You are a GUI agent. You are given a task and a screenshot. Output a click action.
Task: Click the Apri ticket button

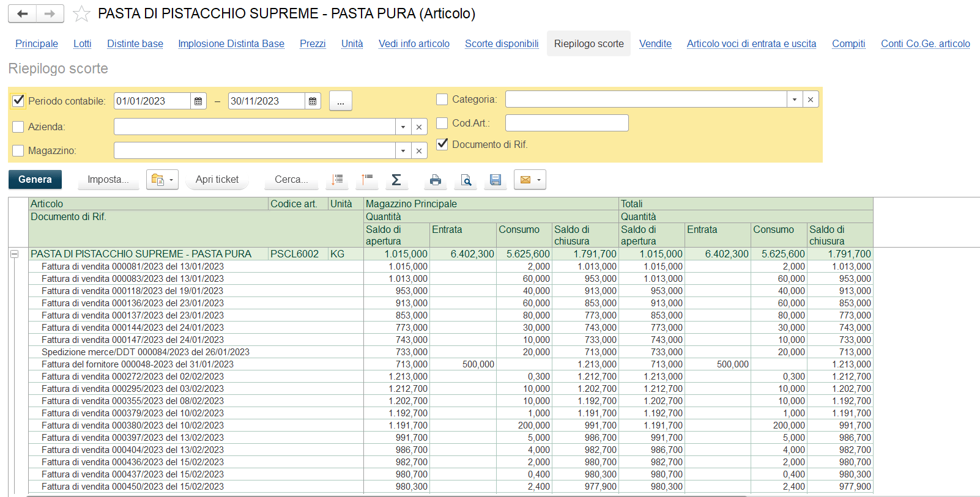click(217, 180)
